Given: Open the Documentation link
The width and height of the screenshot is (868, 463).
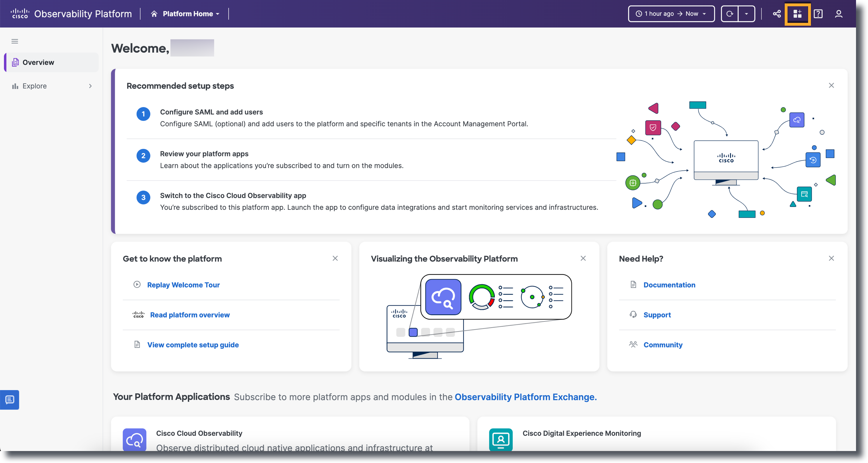Looking at the screenshot, I should click(x=669, y=285).
